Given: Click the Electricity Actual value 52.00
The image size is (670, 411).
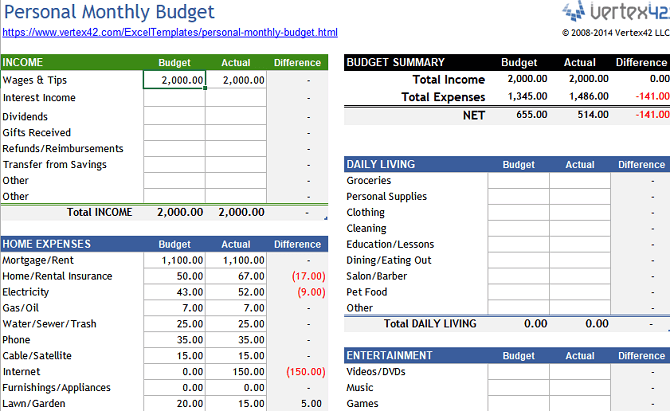Looking at the screenshot, I should [236, 292].
